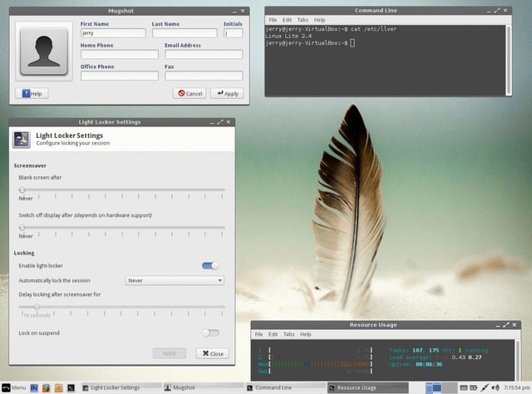The width and height of the screenshot is (532, 394).
Task: Focus the Email Address field
Action: [x=204, y=54]
